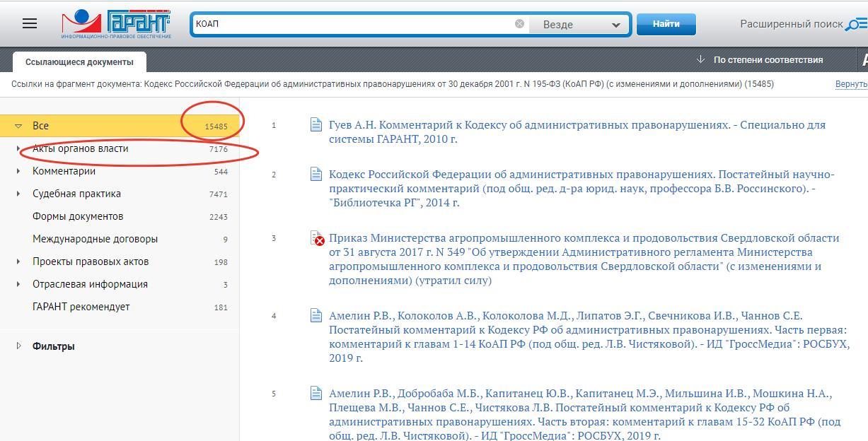The image size is (868, 441).
Task: Click document icon of fourth result
Action: click(316, 316)
